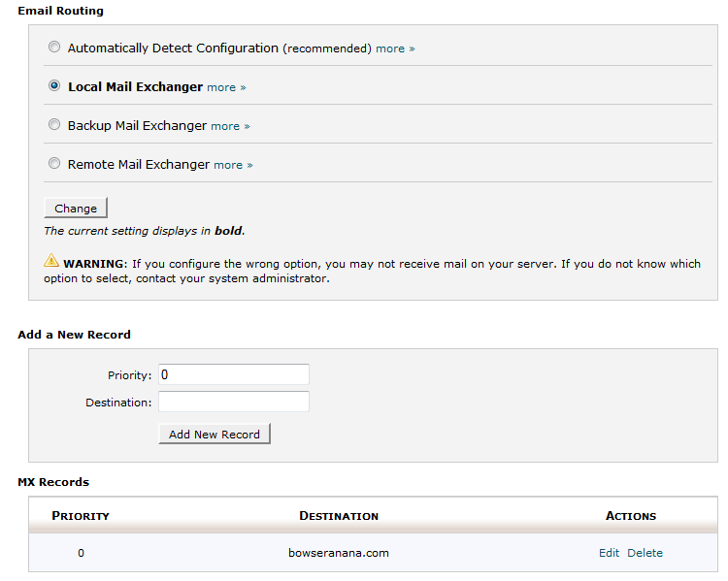Image resolution: width=728 pixels, height=581 pixels.
Task: Select Automatically Detect Configuration radio button
Action: (x=54, y=47)
